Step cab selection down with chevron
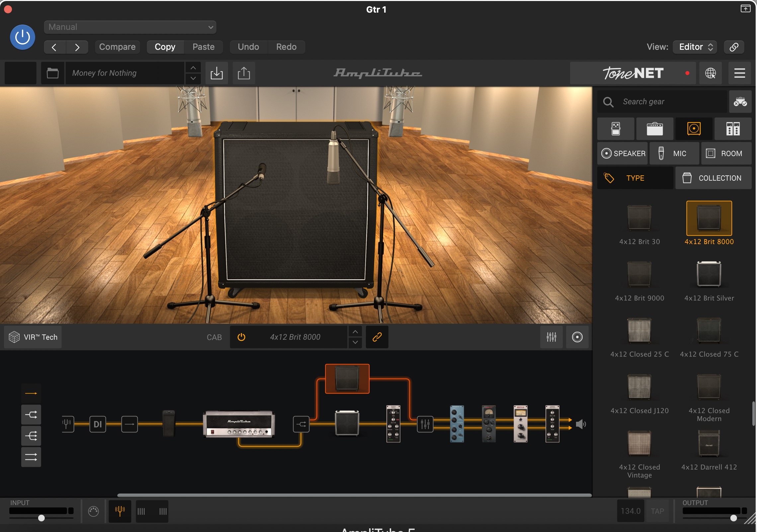 pyautogui.click(x=355, y=342)
